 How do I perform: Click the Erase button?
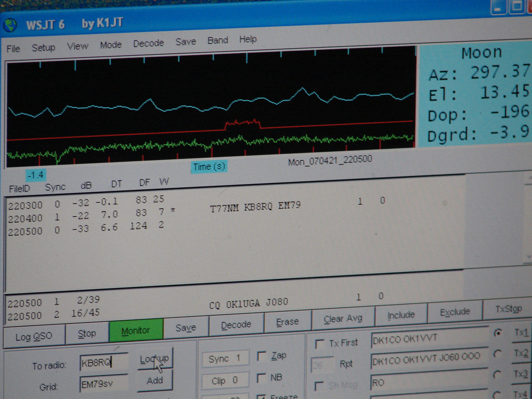(287, 322)
